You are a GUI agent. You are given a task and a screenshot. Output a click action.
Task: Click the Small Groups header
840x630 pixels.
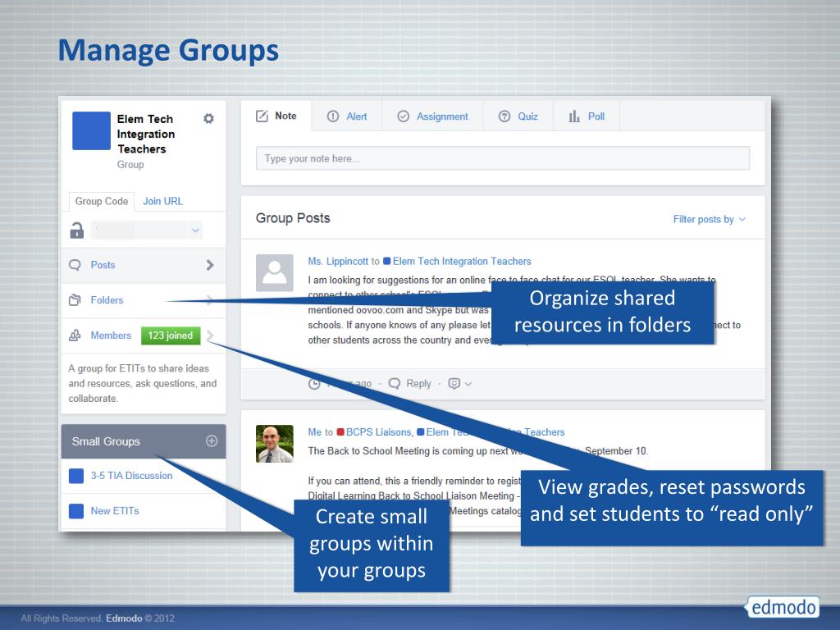(x=144, y=441)
